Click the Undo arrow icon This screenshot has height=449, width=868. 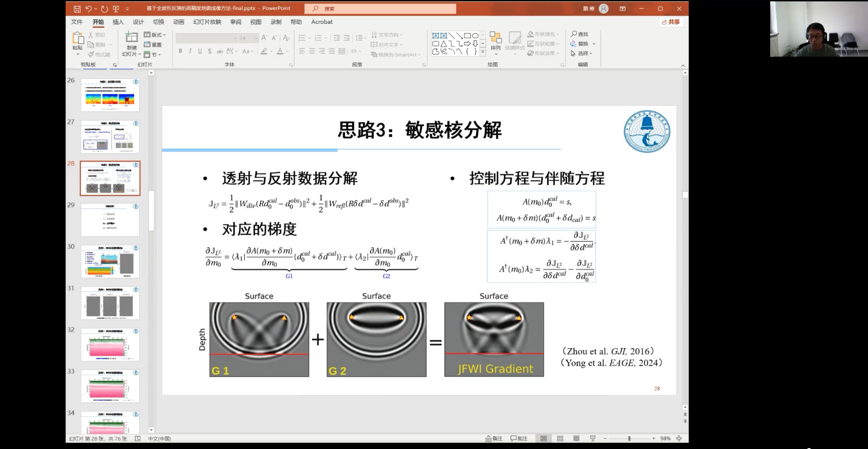click(x=88, y=9)
